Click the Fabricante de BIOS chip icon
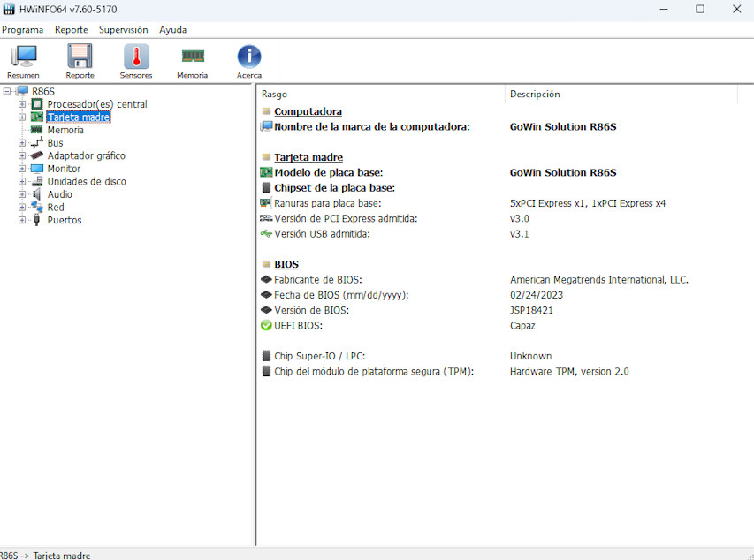This screenshot has height=560, width=754. point(266,279)
